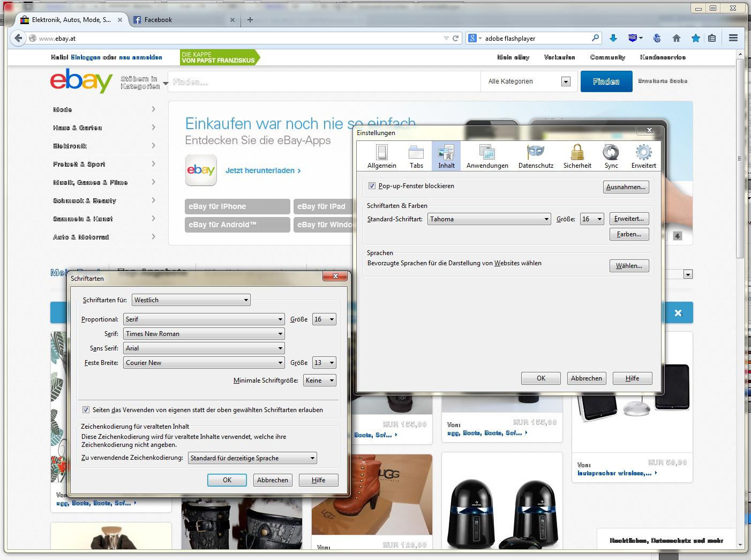The height and width of the screenshot is (560, 751).
Task: Bookmark this page with star icon
Action: [695, 38]
